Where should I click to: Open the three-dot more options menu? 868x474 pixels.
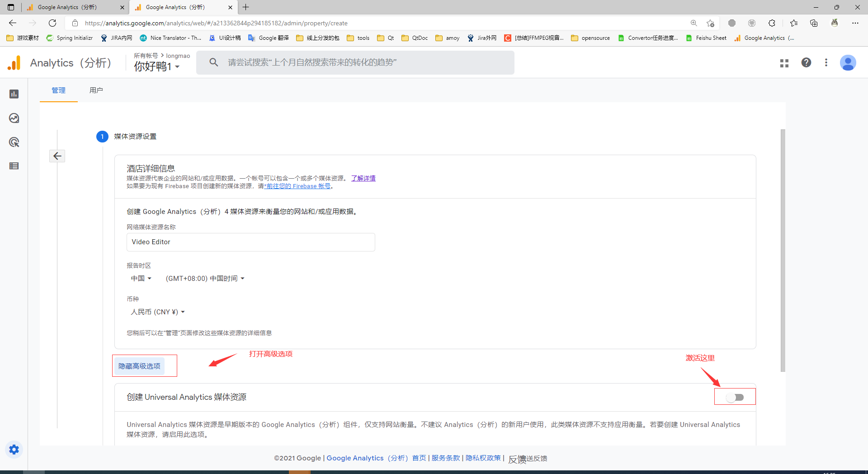(x=826, y=62)
